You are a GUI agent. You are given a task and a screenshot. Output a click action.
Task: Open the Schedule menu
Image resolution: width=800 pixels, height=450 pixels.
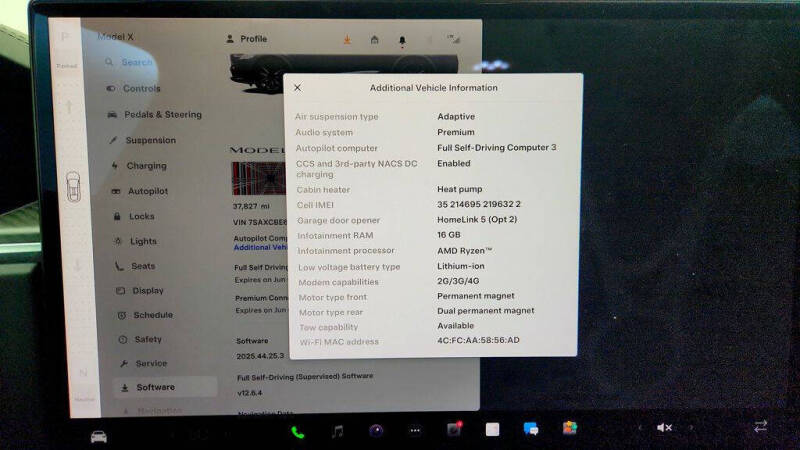145,315
